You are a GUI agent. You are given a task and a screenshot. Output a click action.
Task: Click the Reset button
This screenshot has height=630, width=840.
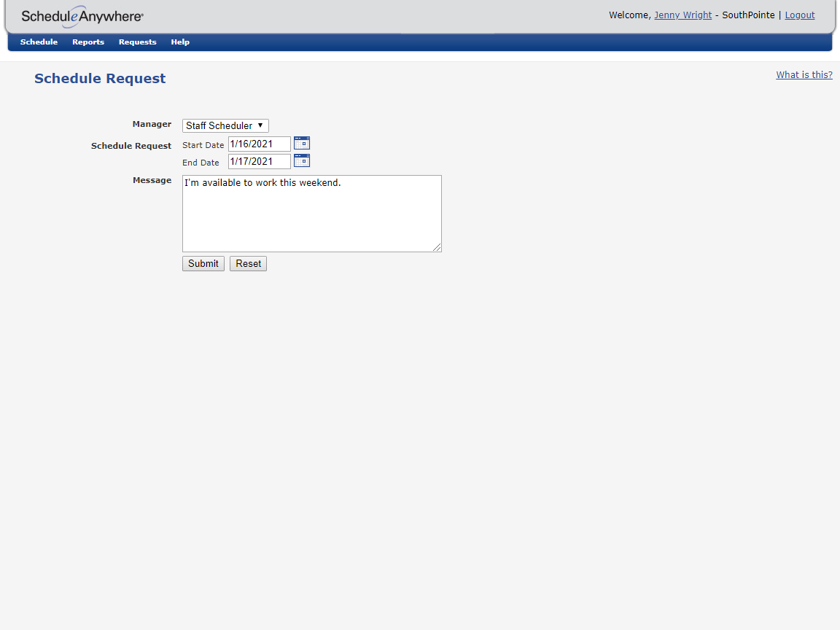248,263
